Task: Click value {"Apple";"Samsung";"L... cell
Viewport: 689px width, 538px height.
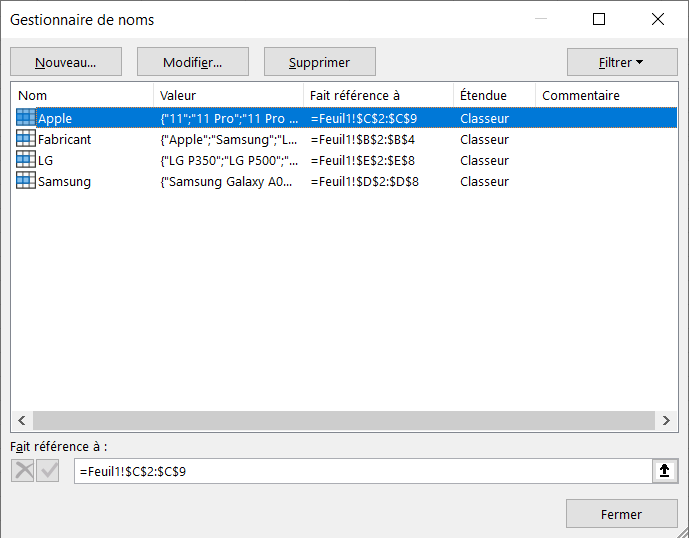Action: (x=228, y=140)
